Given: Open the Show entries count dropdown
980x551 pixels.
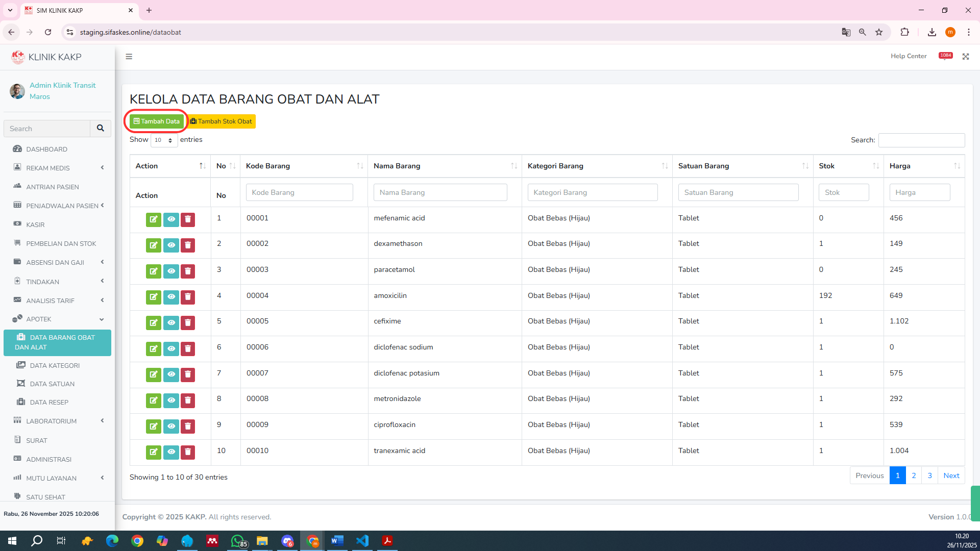Looking at the screenshot, I should (x=164, y=140).
